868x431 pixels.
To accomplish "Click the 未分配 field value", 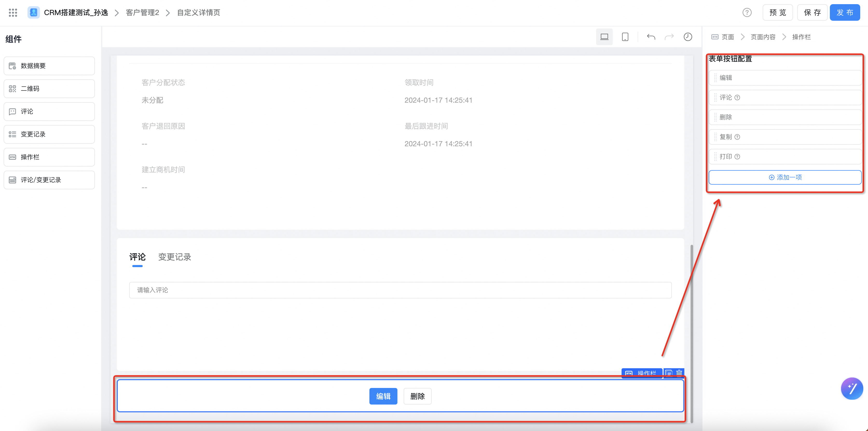I will coord(152,100).
